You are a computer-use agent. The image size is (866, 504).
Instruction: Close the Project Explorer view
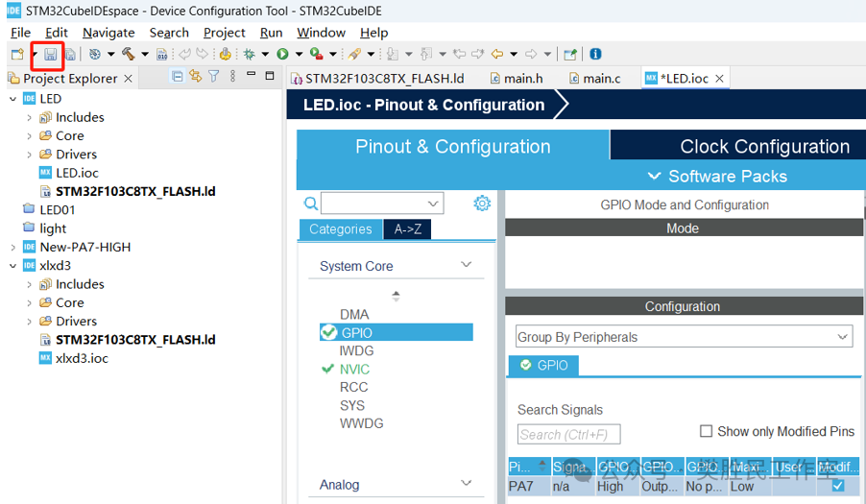128,79
